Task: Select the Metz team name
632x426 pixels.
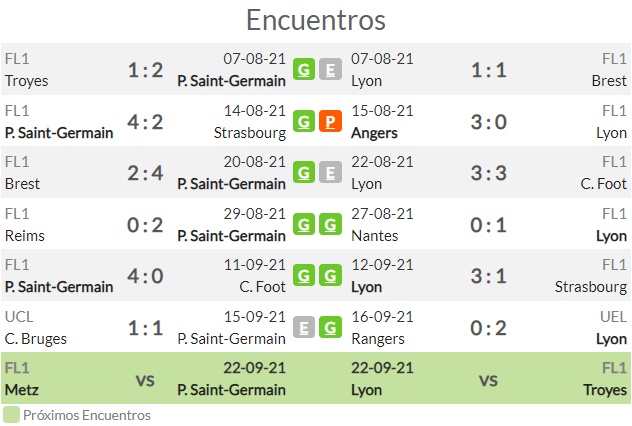Action: (x=22, y=390)
